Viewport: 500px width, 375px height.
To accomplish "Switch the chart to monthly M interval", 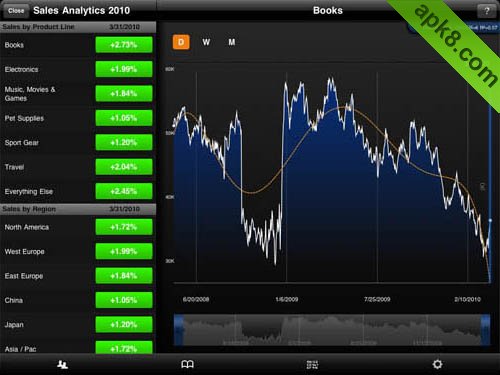I will [232, 42].
